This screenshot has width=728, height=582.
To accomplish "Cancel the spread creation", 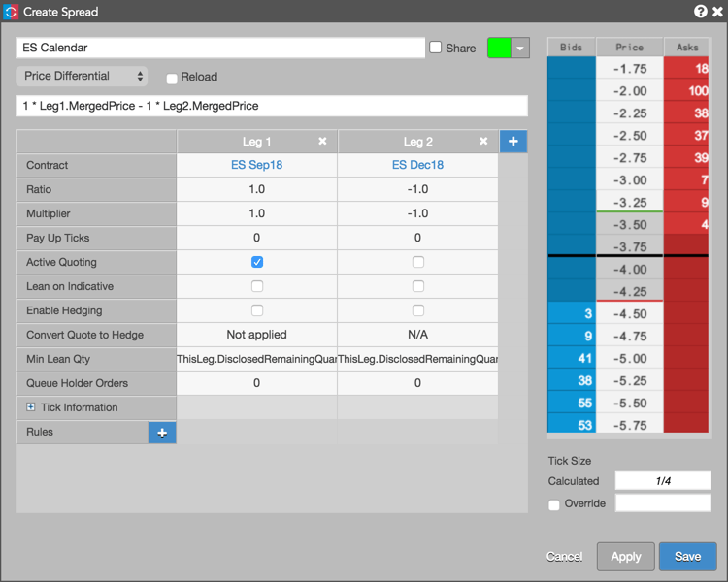I will point(564,557).
